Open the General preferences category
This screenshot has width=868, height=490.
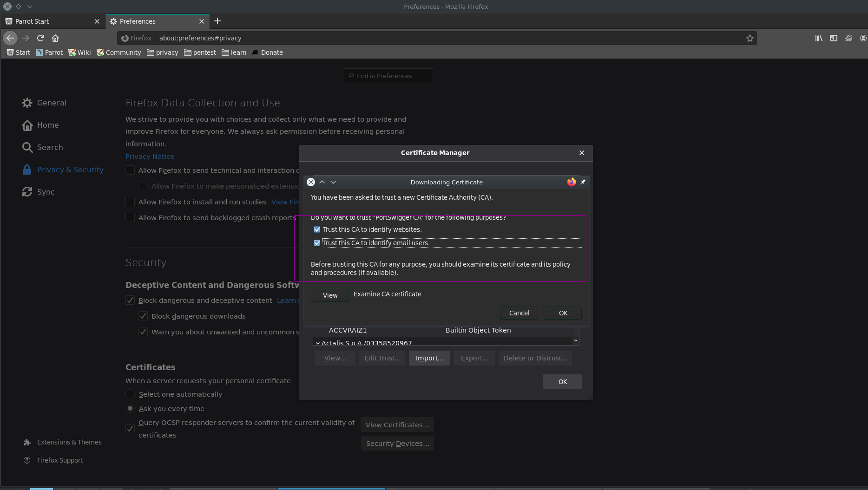pos(44,103)
